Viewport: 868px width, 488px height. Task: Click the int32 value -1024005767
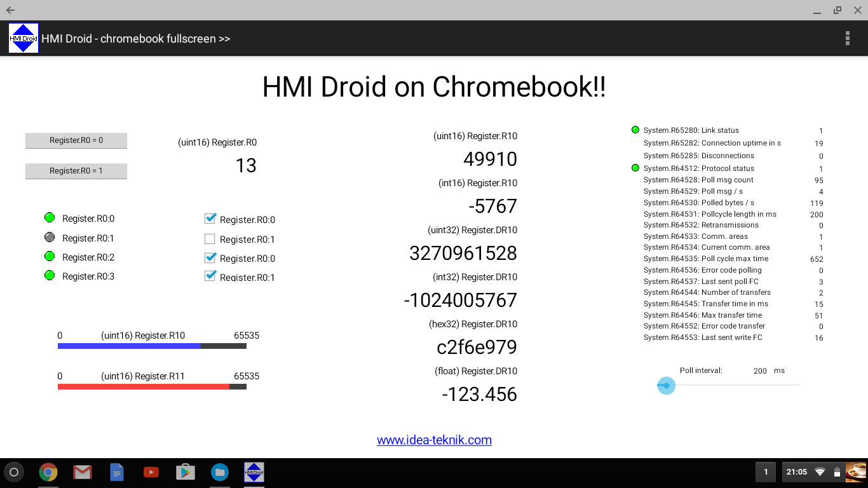[x=461, y=300]
